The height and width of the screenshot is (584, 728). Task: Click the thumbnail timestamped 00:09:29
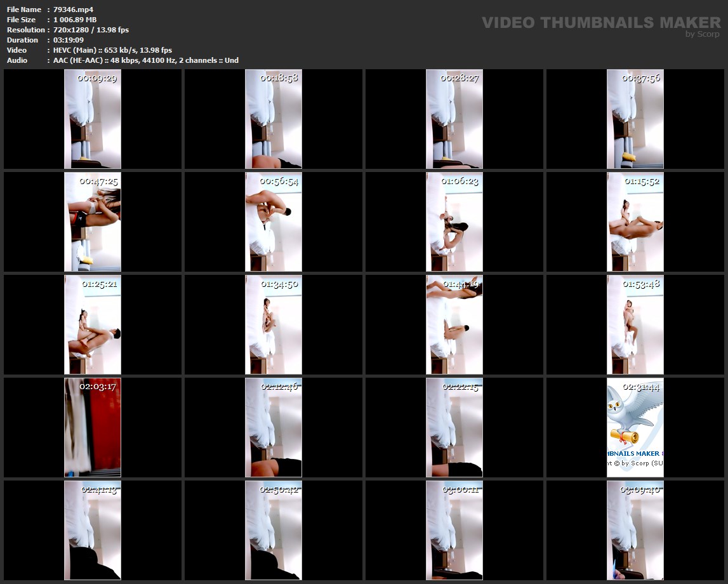(93, 119)
